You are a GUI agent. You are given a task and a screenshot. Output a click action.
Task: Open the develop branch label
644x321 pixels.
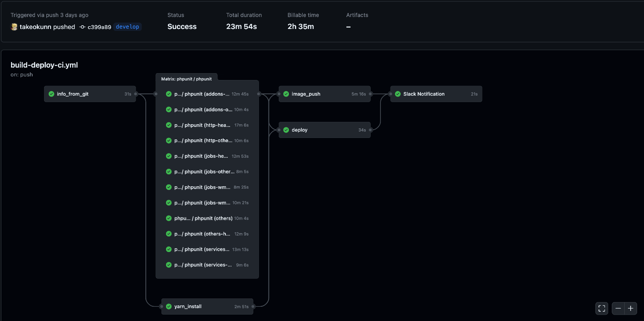tap(127, 27)
